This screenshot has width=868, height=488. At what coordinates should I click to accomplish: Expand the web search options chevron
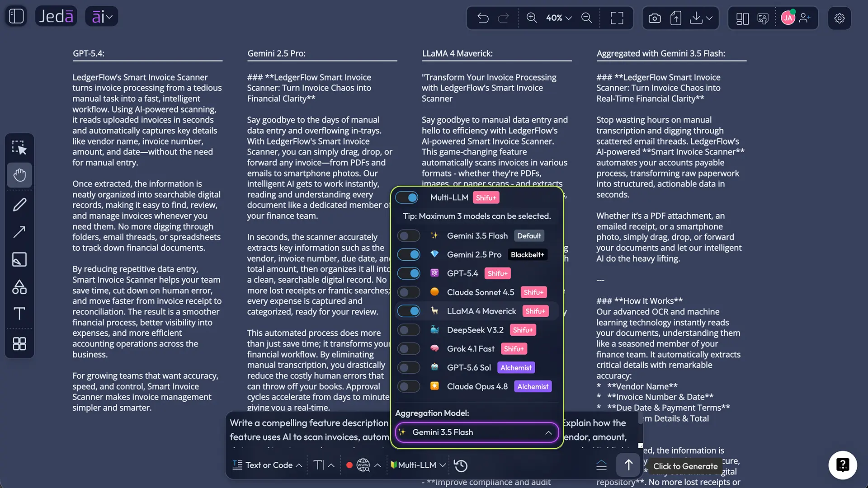pos(377,465)
